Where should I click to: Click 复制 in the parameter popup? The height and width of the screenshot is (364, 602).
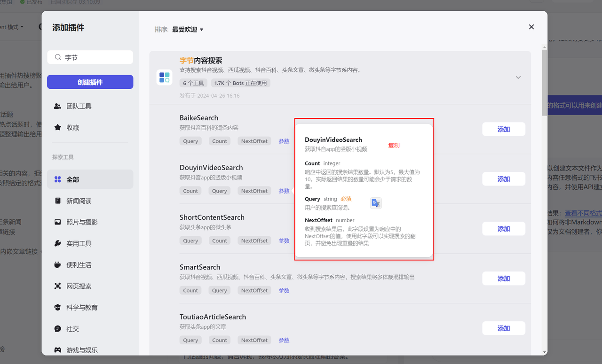pyautogui.click(x=394, y=145)
